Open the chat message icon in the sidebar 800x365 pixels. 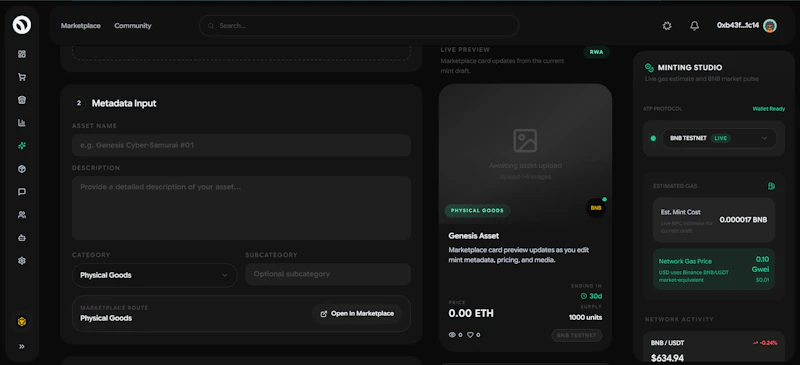pyautogui.click(x=21, y=192)
